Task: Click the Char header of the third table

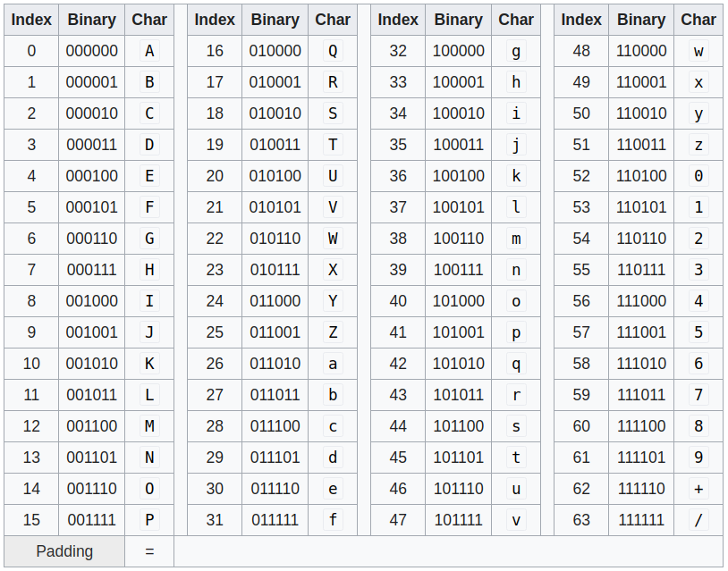Action: [x=515, y=20]
